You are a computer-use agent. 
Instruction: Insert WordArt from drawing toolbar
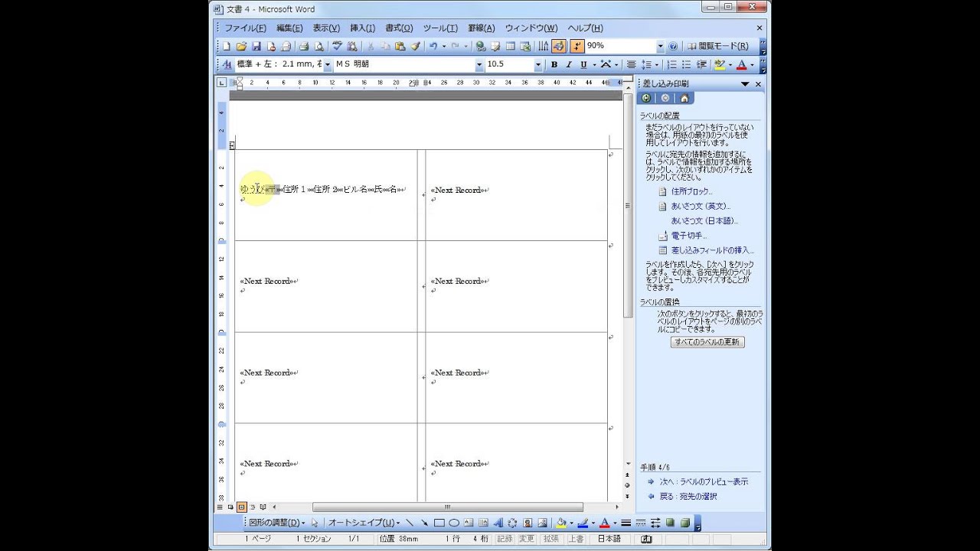[x=498, y=523]
